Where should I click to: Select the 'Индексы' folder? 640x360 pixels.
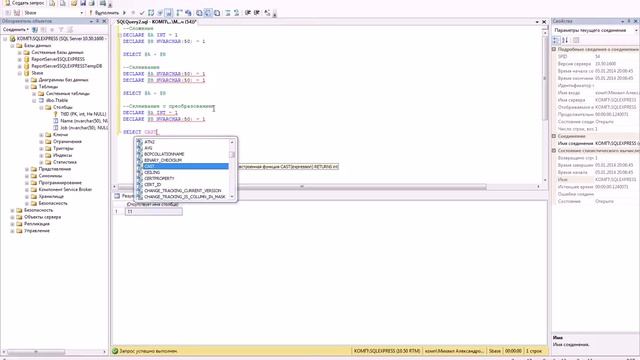pyautogui.click(x=62, y=156)
